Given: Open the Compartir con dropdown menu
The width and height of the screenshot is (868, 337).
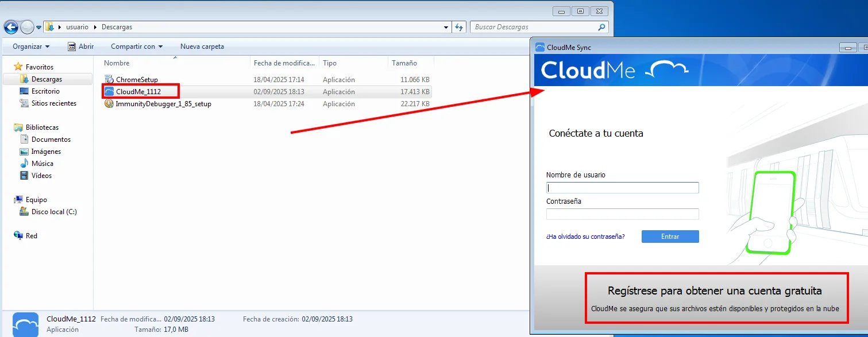Looking at the screenshot, I should pos(137,47).
